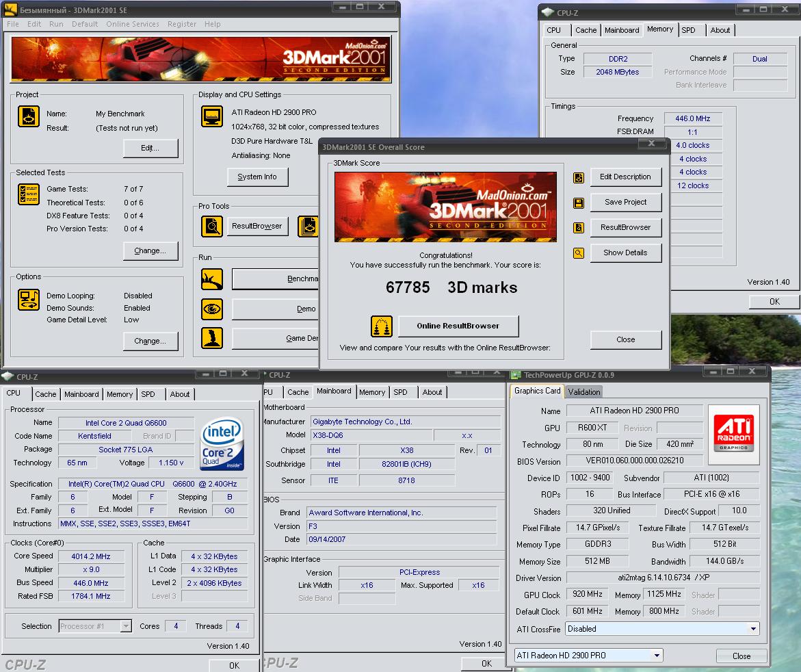801x672 pixels.
Task: Click the Intel Core 2 Quad Q6600 name field
Action: tap(126, 423)
